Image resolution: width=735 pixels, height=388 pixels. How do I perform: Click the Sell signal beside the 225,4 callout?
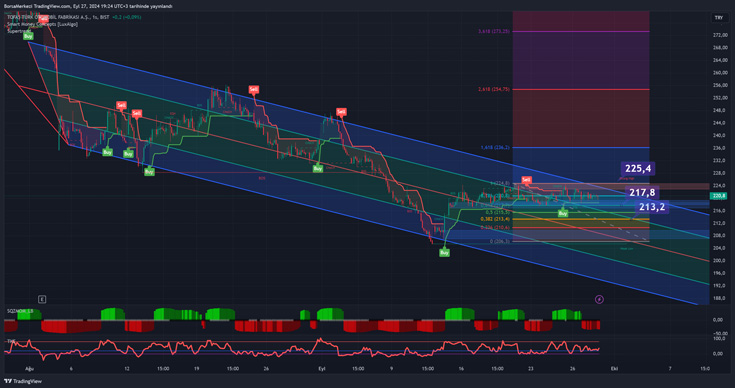pos(526,180)
